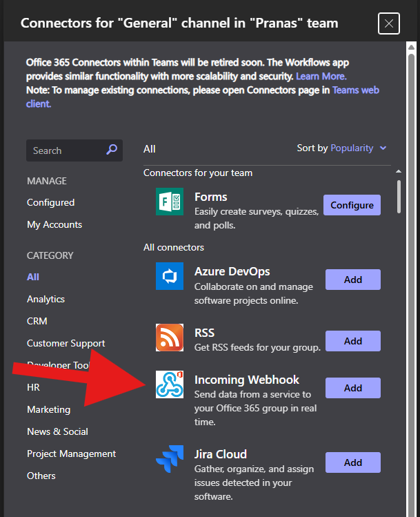Add the Incoming Webhook connector
Image resolution: width=420 pixels, height=517 pixels.
coord(353,388)
